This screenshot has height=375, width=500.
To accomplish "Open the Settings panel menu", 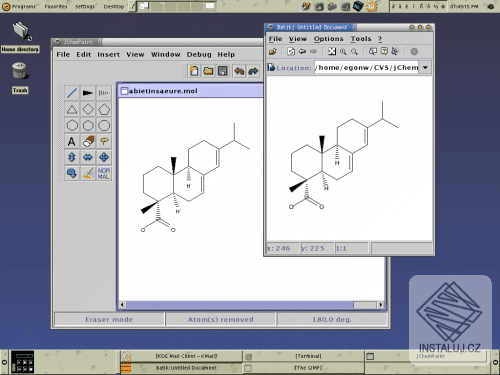I will [x=85, y=6].
